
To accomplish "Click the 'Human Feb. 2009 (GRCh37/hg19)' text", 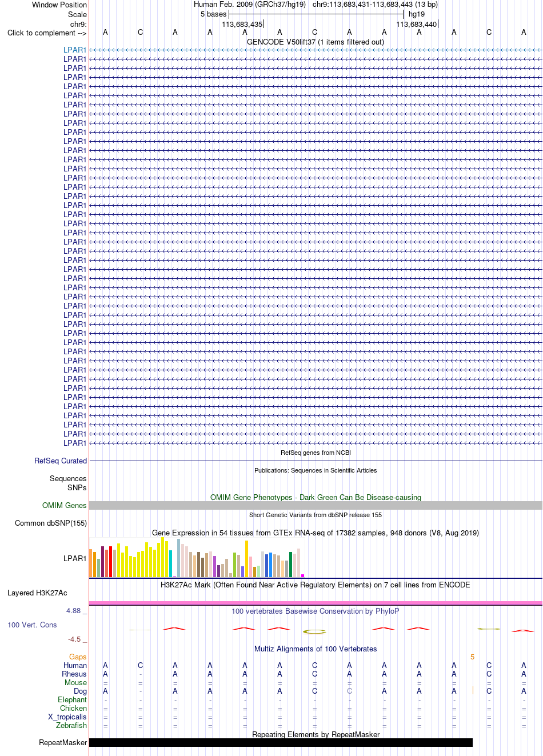I will tap(250, 4).
